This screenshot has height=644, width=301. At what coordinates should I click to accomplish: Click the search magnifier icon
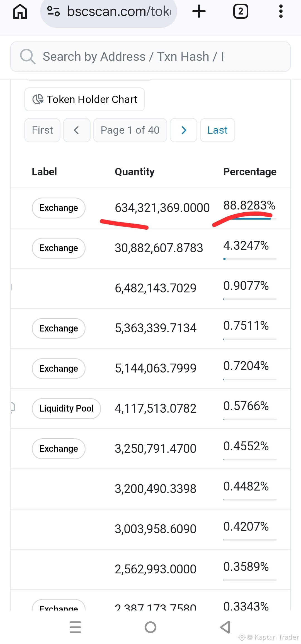28,57
